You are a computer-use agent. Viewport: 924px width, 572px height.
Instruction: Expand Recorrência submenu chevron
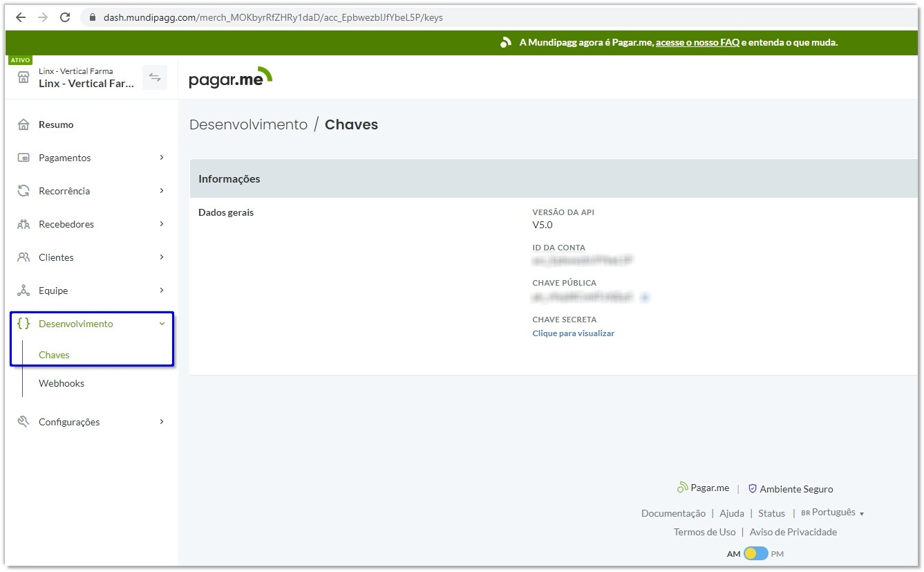pos(162,191)
